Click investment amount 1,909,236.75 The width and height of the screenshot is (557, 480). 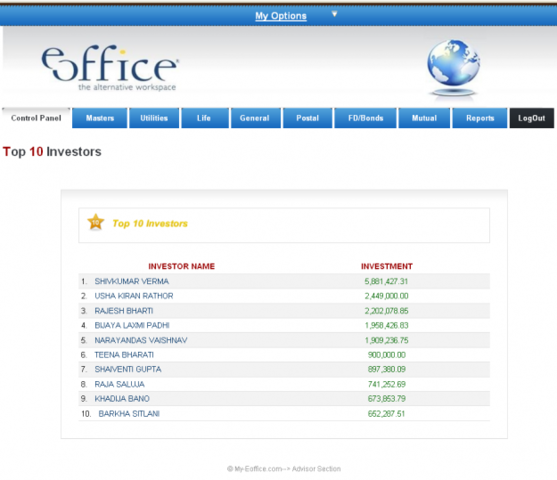pos(386,340)
